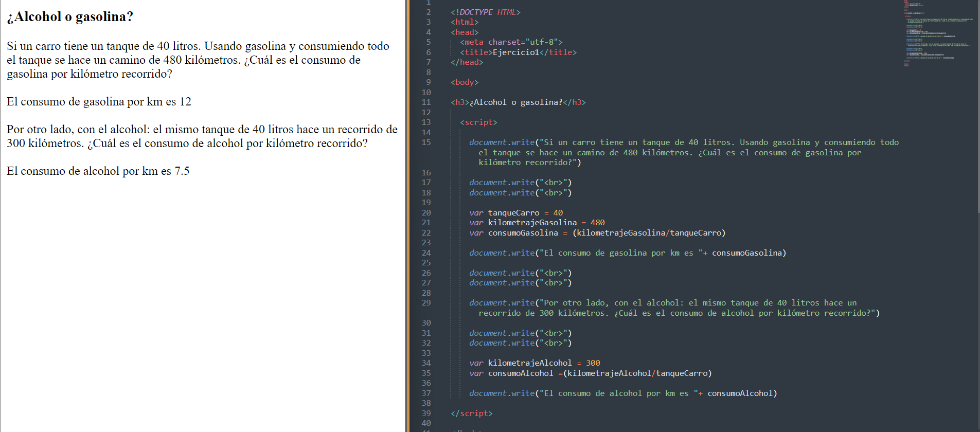
Task: Click the <body> tag on line 9
Action: tap(465, 82)
